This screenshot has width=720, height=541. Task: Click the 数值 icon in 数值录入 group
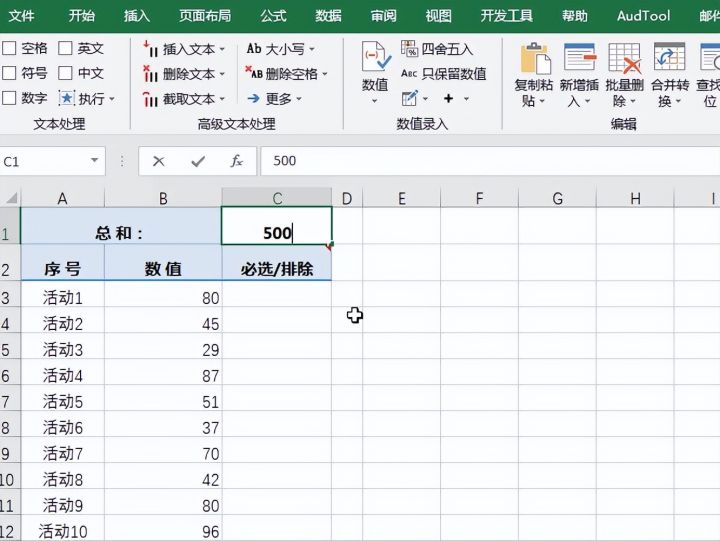coord(376,57)
